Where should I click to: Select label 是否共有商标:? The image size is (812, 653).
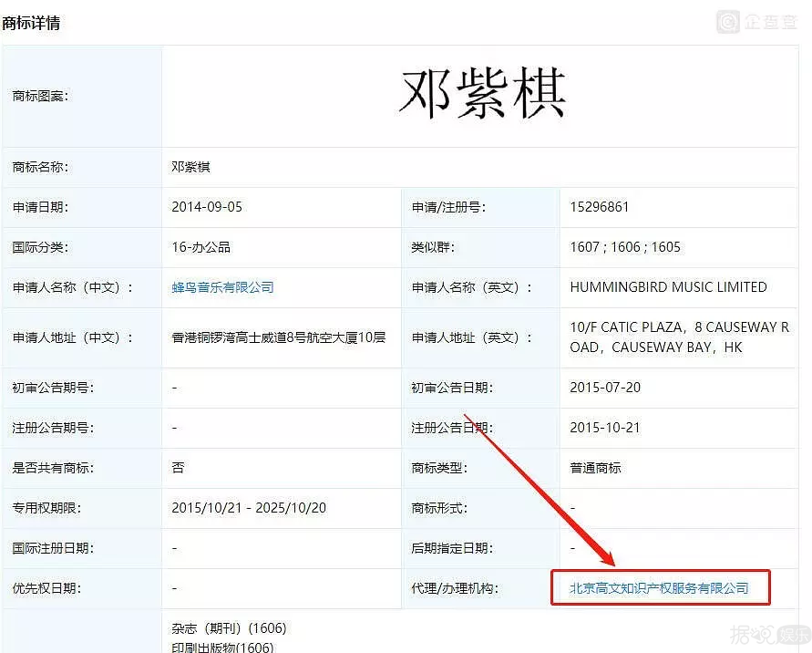click(x=53, y=468)
